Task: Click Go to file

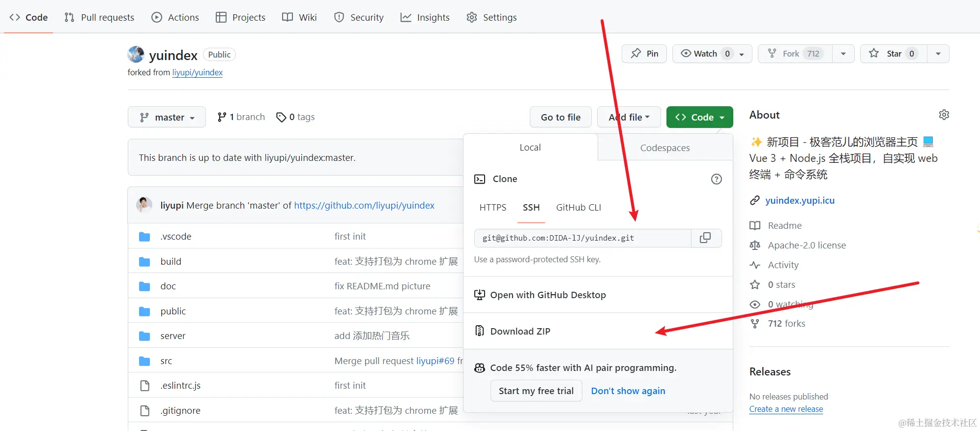Action: (561, 117)
